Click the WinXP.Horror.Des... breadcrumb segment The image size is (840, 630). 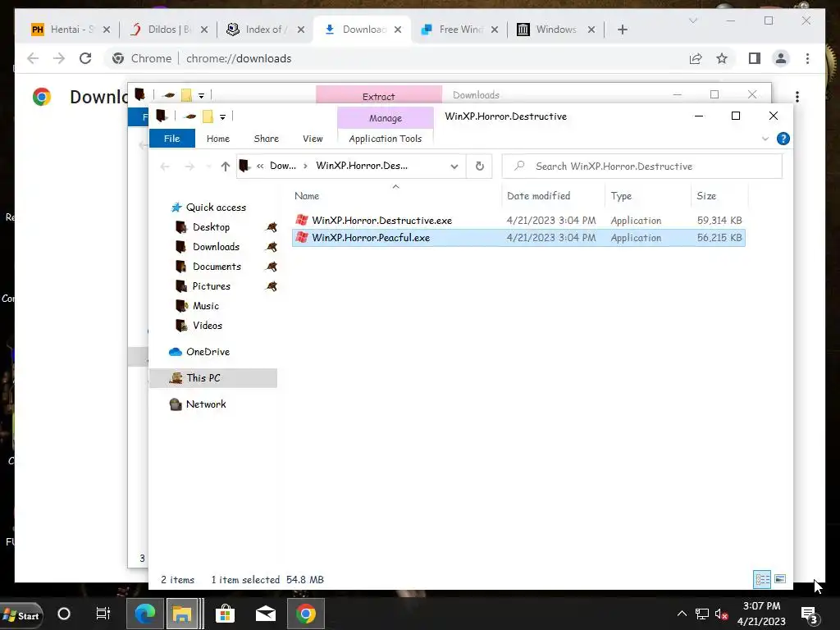[x=362, y=166]
